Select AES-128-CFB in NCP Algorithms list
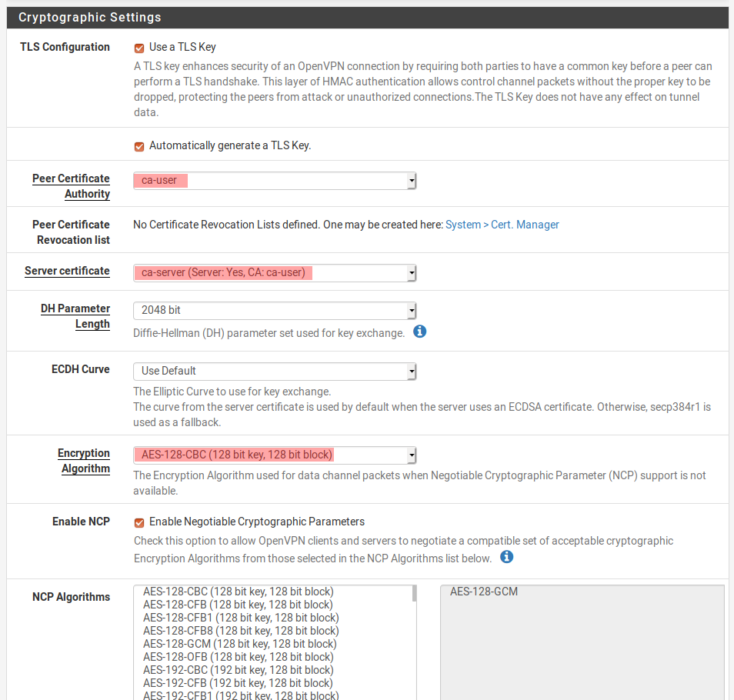Image resolution: width=734 pixels, height=700 pixels. 238,605
